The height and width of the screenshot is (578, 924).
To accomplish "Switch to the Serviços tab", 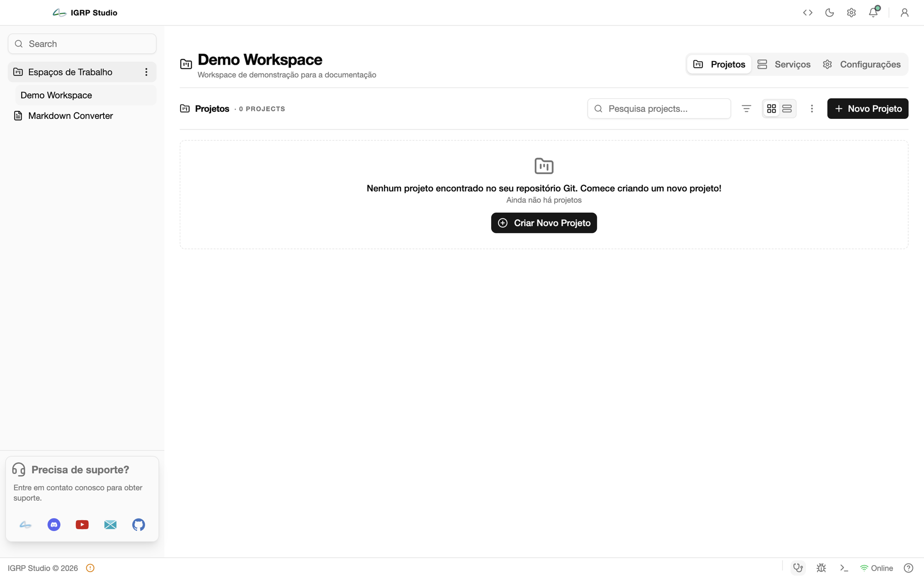I will tap(784, 64).
